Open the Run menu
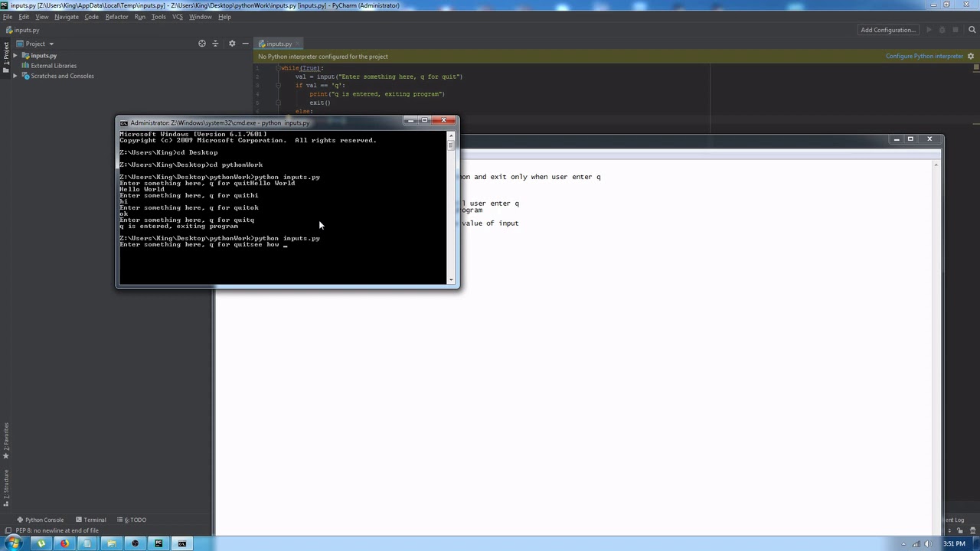Image resolution: width=980 pixels, height=551 pixels. [x=140, y=17]
